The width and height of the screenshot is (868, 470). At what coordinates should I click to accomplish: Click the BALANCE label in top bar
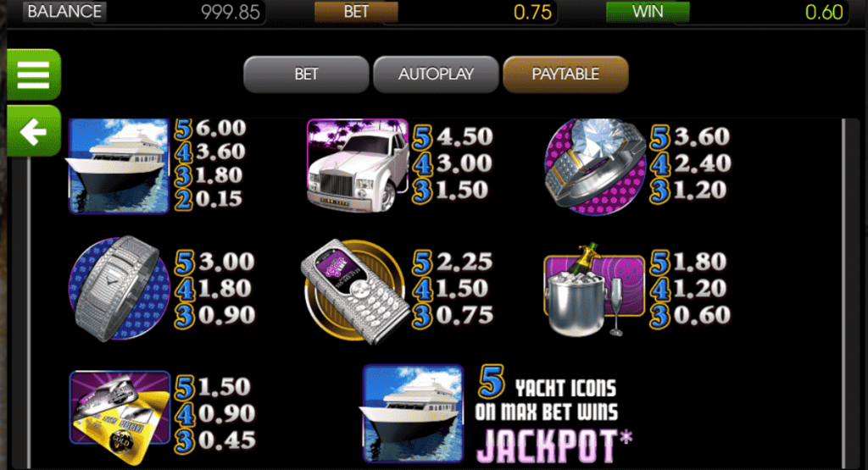pyautogui.click(x=64, y=11)
